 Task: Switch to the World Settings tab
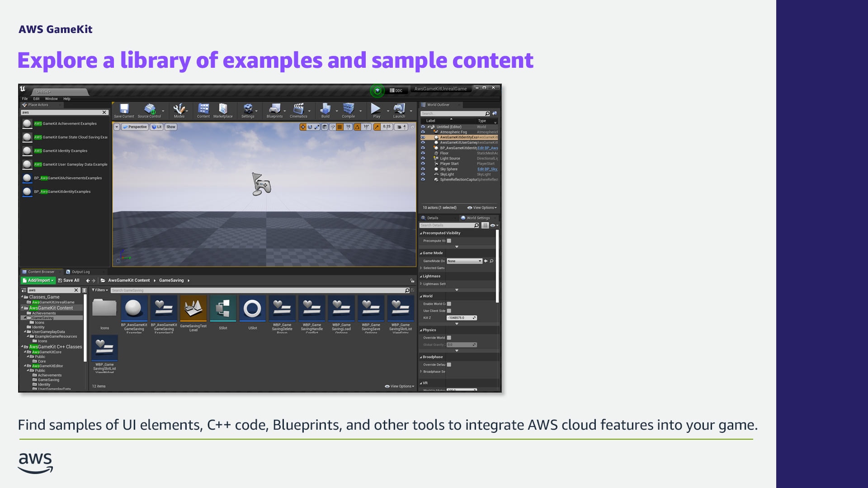476,218
